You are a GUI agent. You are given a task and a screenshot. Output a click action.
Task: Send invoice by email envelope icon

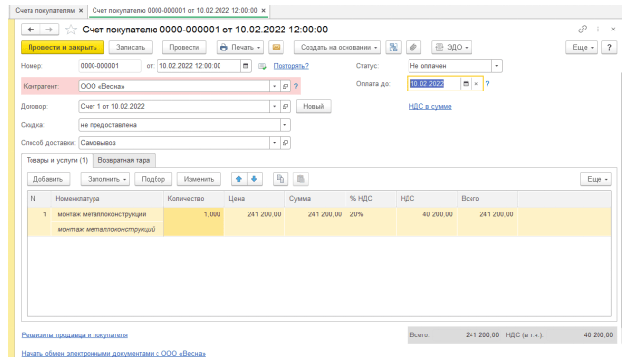[x=276, y=47]
